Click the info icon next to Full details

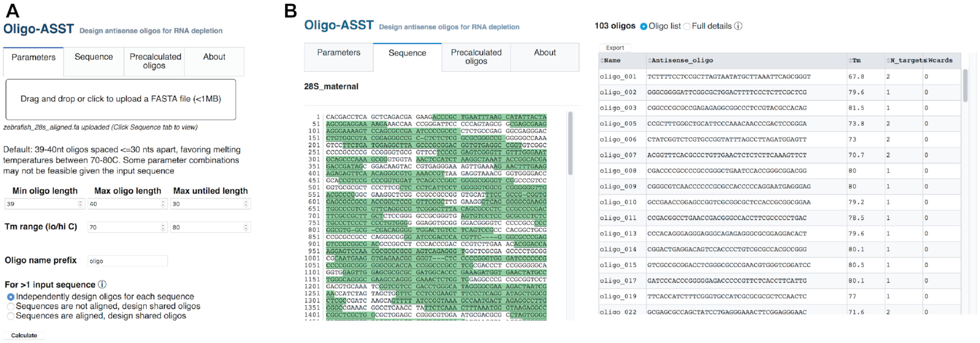738,26
